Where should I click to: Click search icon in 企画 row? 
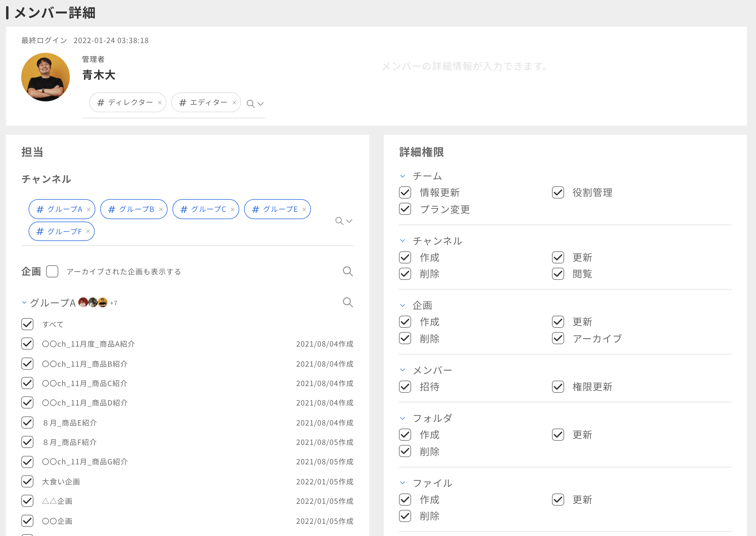348,271
